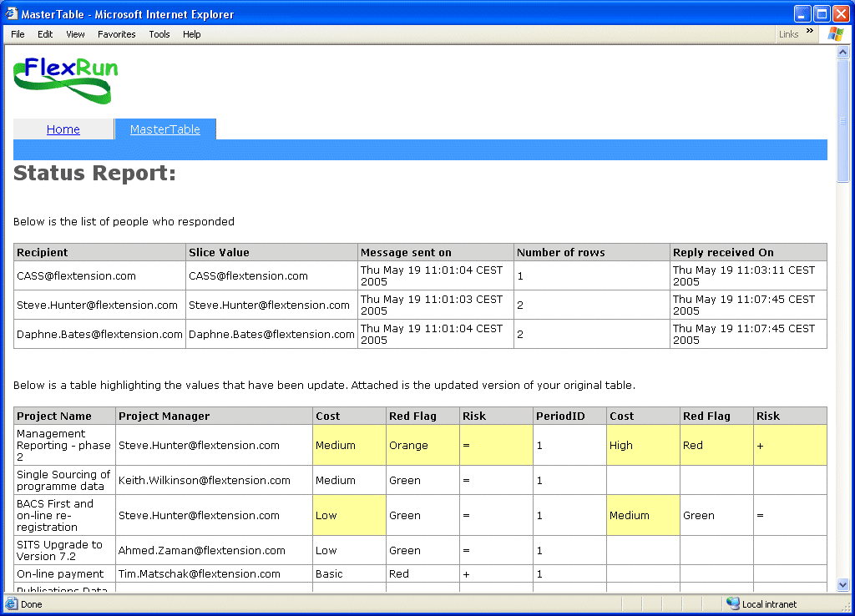The image size is (855, 616).
Task: Click Tim.Matschak@flextension.com cell
Action: (x=215, y=574)
